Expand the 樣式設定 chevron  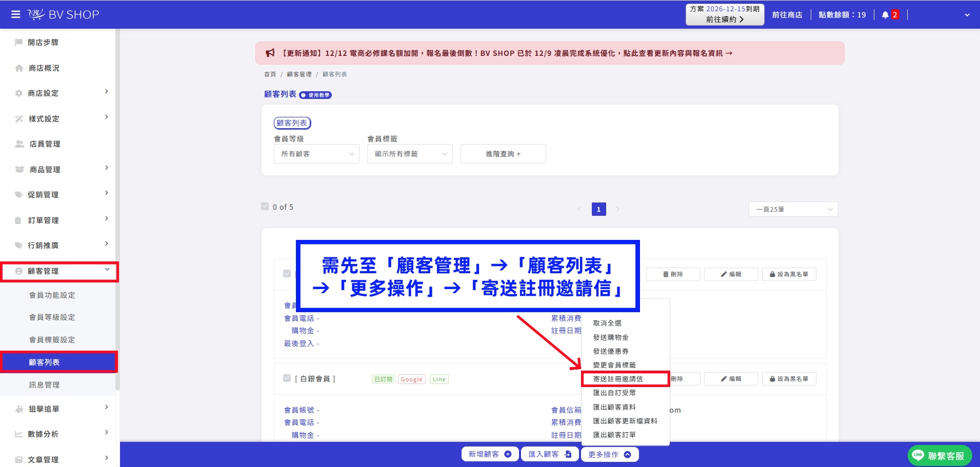[107, 117]
